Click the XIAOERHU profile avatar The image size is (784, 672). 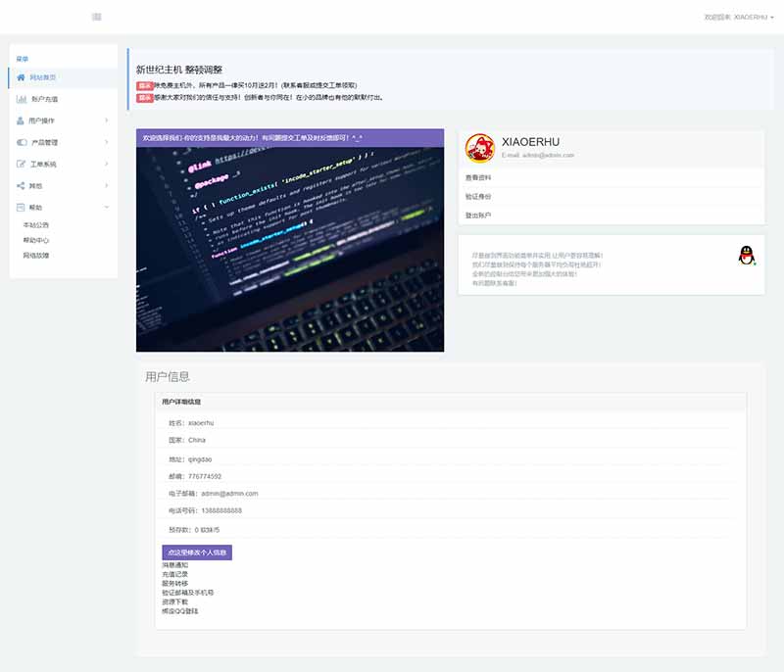[479, 148]
